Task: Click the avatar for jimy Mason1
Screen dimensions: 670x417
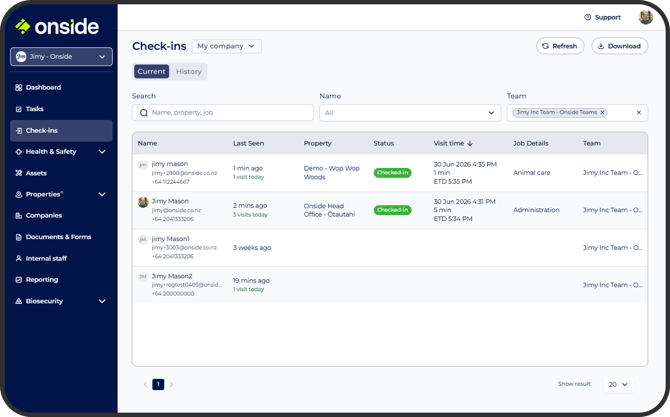Action: tap(143, 239)
